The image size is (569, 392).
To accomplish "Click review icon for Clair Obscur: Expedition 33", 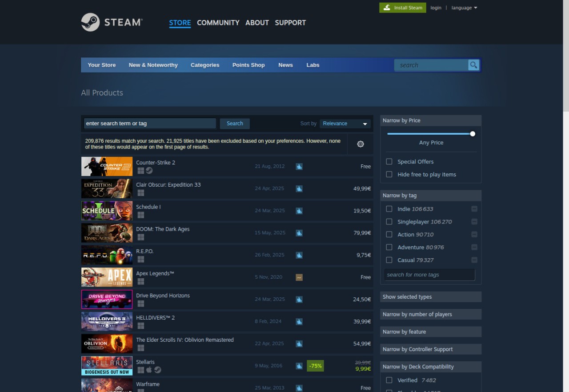I will pyautogui.click(x=299, y=188).
